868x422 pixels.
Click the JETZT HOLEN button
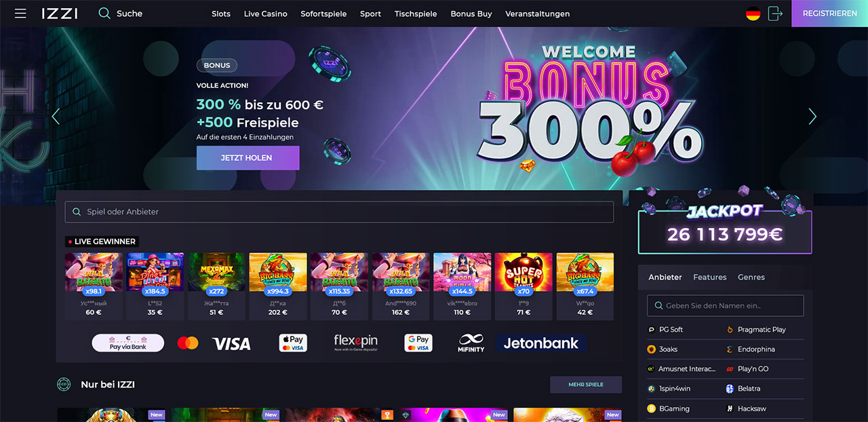pyautogui.click(x=248, y=157)
